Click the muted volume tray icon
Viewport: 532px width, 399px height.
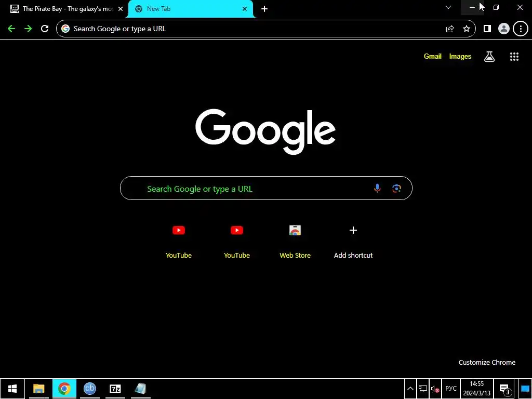(x=435, y=389)
